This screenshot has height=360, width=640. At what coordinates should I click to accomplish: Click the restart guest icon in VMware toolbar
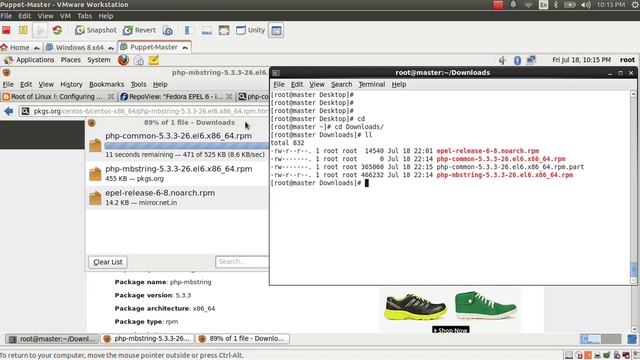[57, 30]
